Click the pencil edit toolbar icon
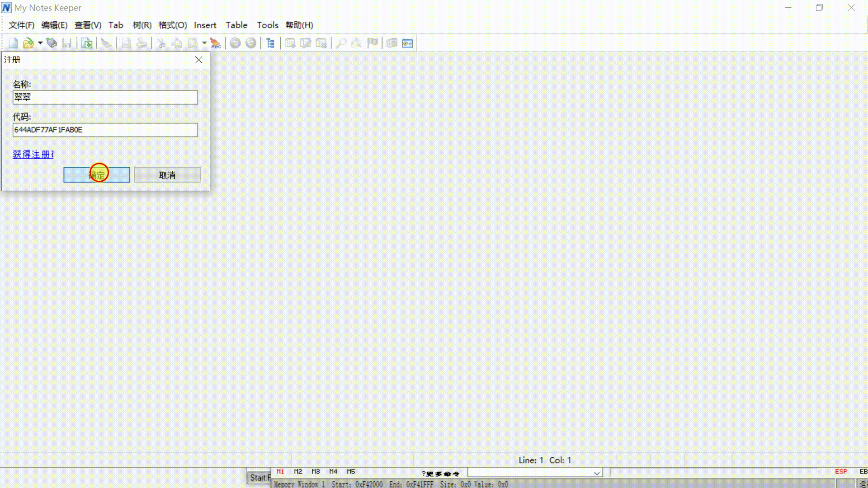 (x=106, y=43)
